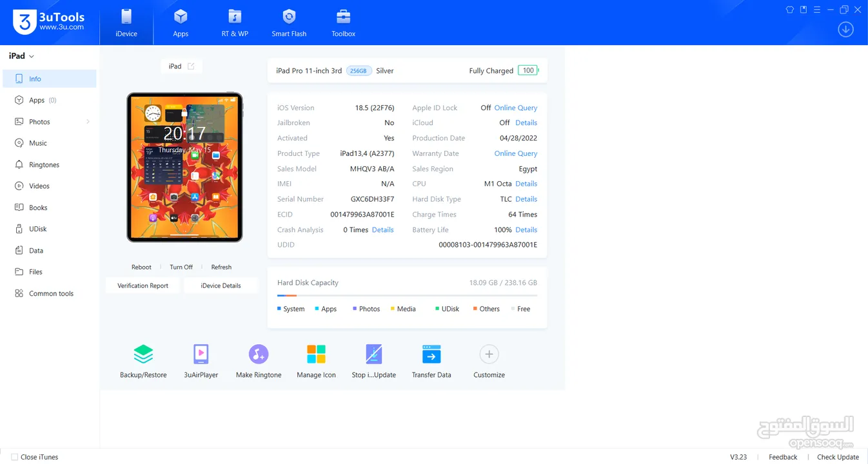Click Check Update in status bar
Viewport: 868px width, 464px height.
pyautogui.click(x=838, y=457)
